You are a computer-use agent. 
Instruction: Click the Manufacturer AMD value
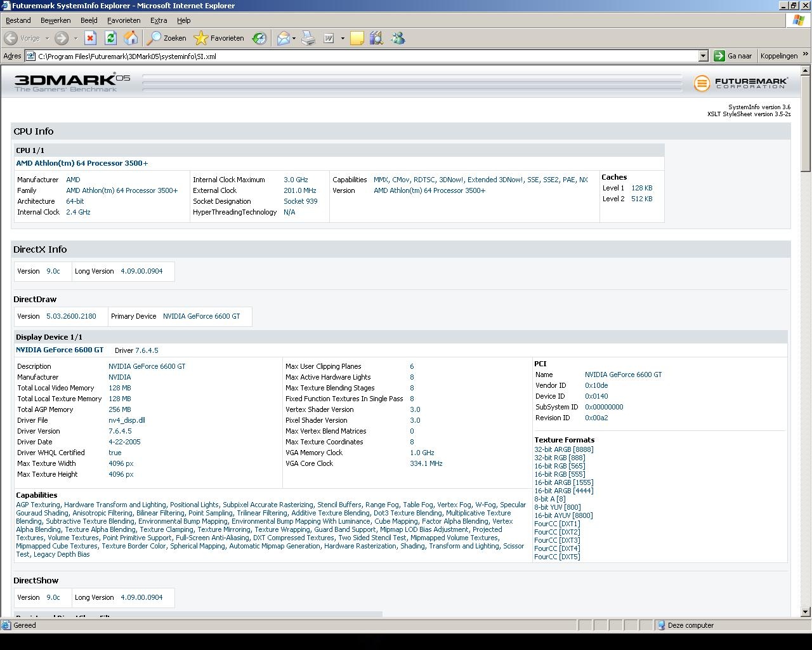click(x=73, y=180)
